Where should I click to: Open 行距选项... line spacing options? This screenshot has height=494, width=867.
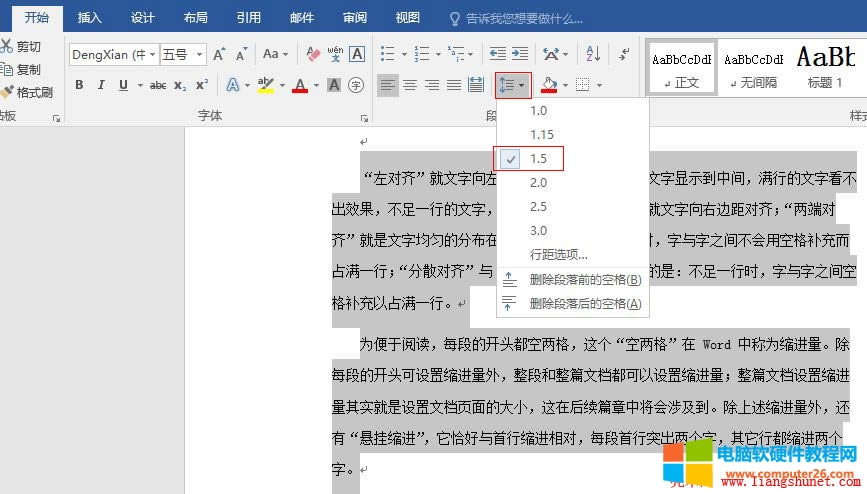(x=559, y=254)
